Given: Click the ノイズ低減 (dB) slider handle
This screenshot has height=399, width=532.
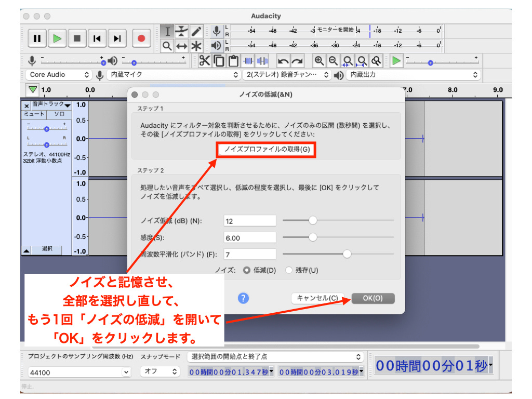Looking at the screenshot, I should (312, 220).
